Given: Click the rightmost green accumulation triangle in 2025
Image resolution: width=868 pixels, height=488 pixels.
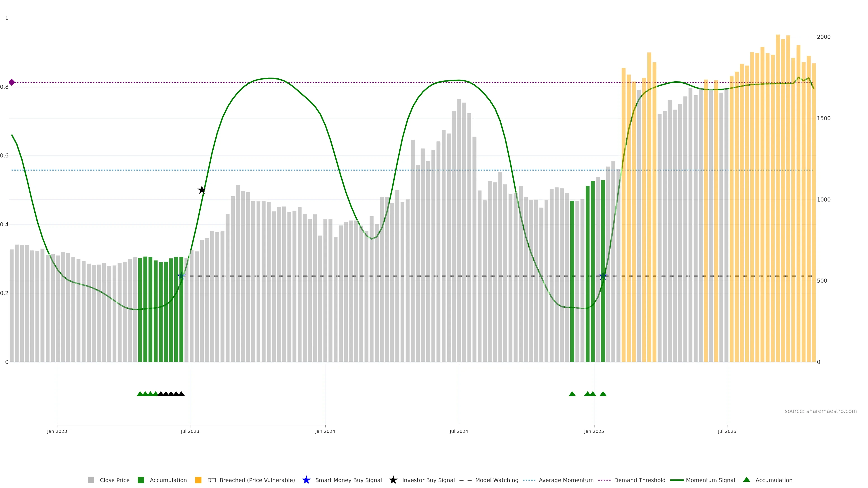Looking at the screenshot, I should (x=603, y=394).
